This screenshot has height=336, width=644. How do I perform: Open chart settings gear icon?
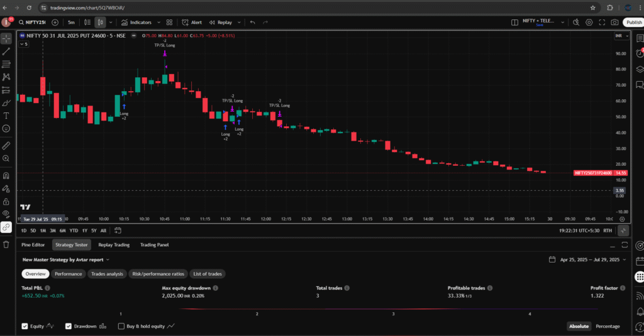(x=589, y=23)
